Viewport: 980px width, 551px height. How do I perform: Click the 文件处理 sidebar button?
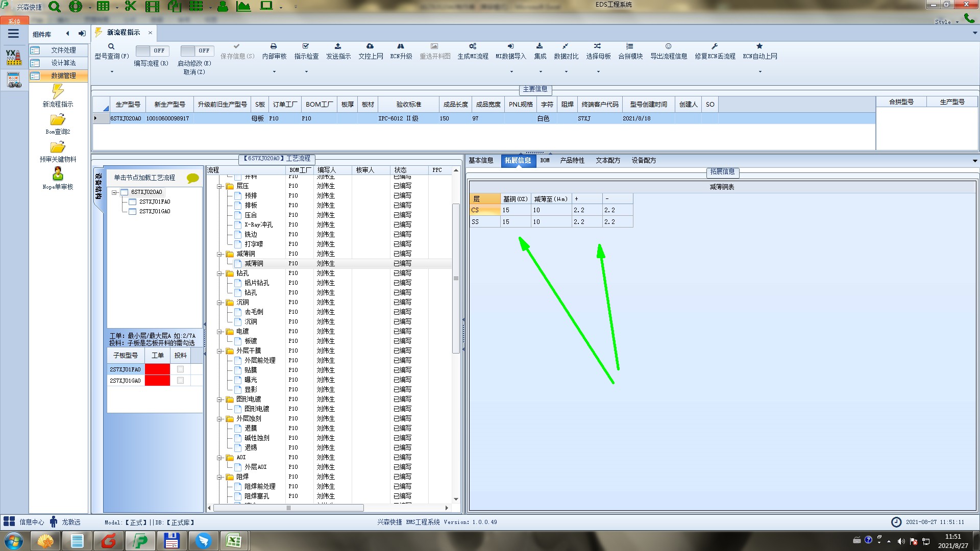pyautogui.click(x=63, y=50)
